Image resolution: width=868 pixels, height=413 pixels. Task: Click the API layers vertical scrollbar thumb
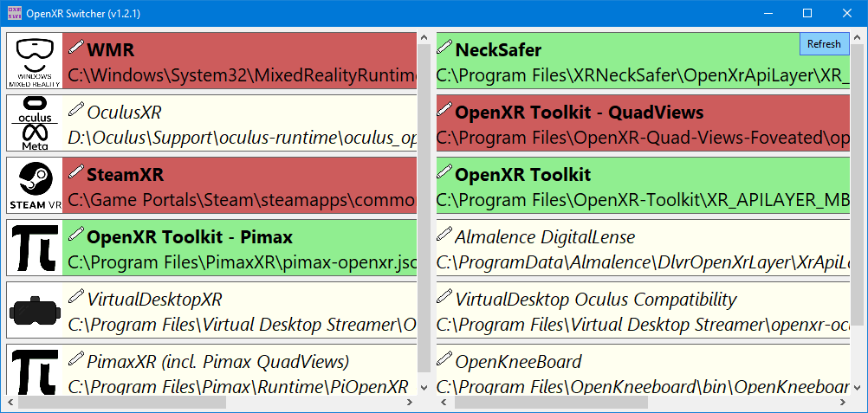(858, 184)
